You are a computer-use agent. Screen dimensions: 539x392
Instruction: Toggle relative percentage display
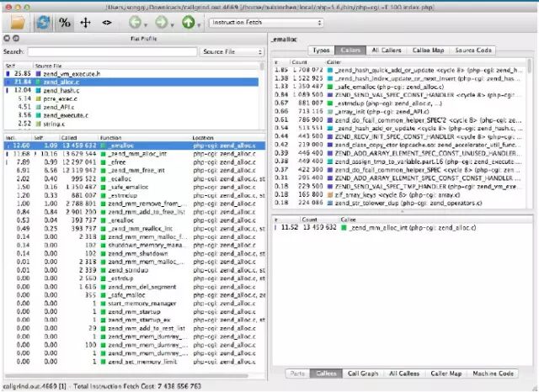[65, 23]
